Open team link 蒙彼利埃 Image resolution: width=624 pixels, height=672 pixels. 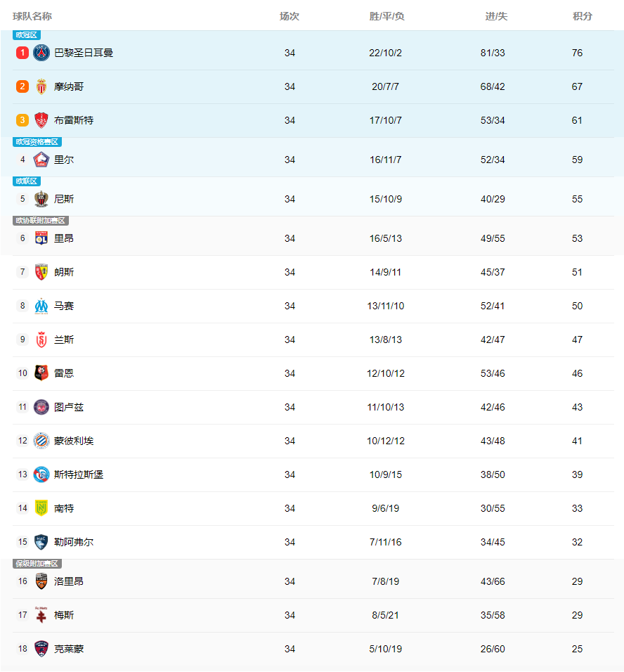click(x=74, y=441)
